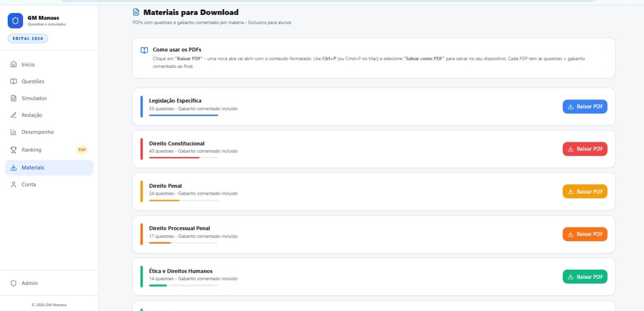Click the home icon beside Início
The image size is (644, 311).
pos(13,64)
